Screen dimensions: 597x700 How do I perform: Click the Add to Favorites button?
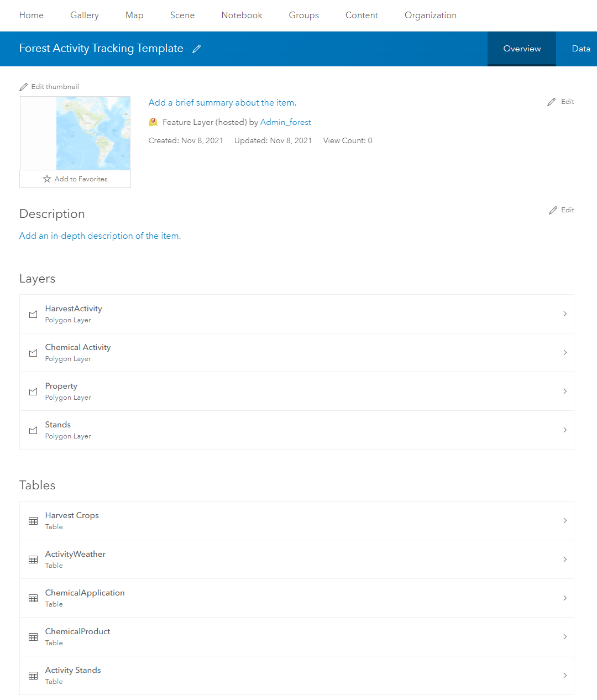click(75, 179)
